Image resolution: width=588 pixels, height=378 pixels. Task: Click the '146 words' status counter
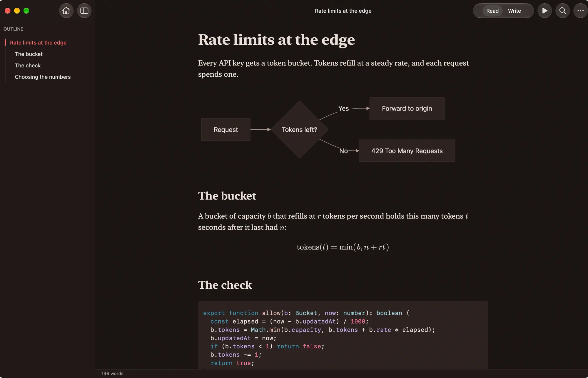click(112, 373)
